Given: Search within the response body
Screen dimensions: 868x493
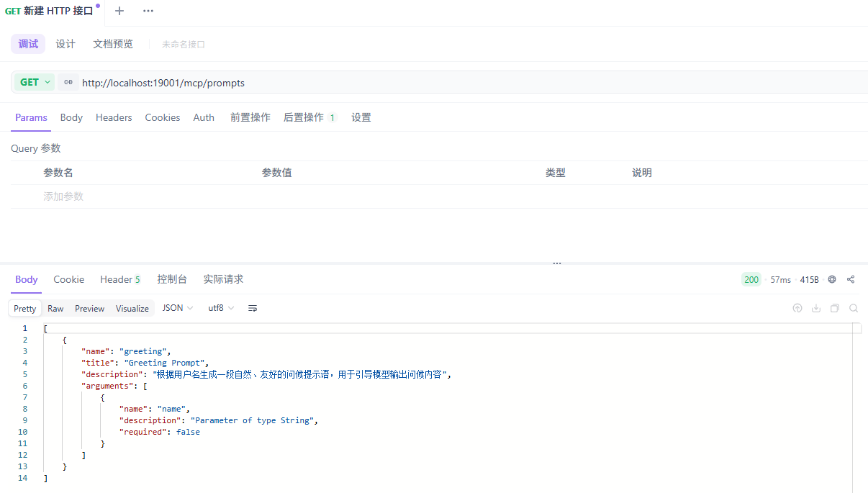Looking at the screenshot, I should click(x=854, y=308).
